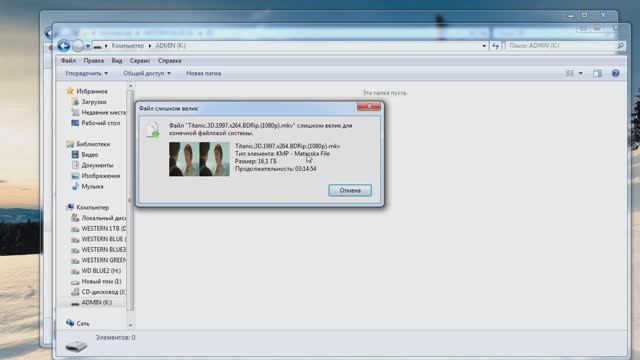Image resolution: width=640 pixels, height=360 pixels.
Task: Expand the address bar history dropdown
Action: click(x=484, y=46)
